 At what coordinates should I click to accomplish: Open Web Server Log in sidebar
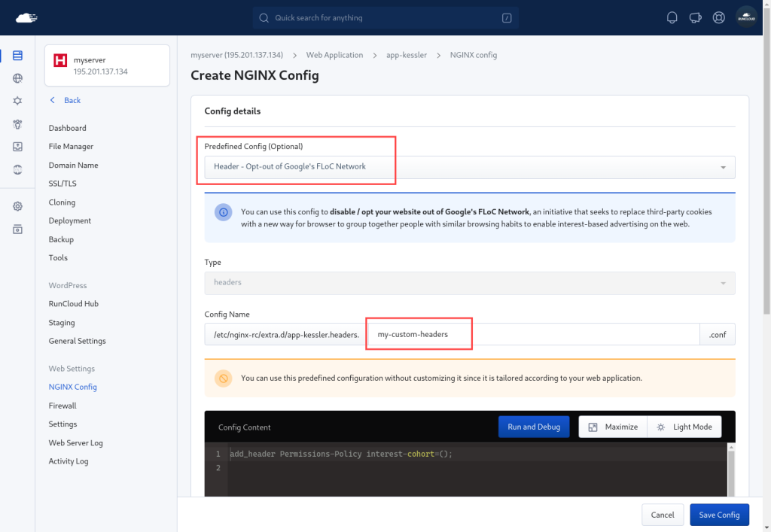point(76,442)
